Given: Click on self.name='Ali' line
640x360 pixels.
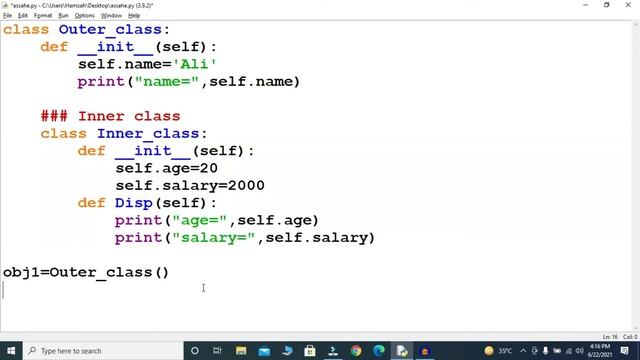Looking at the screenshot, I should pos(147,64).
